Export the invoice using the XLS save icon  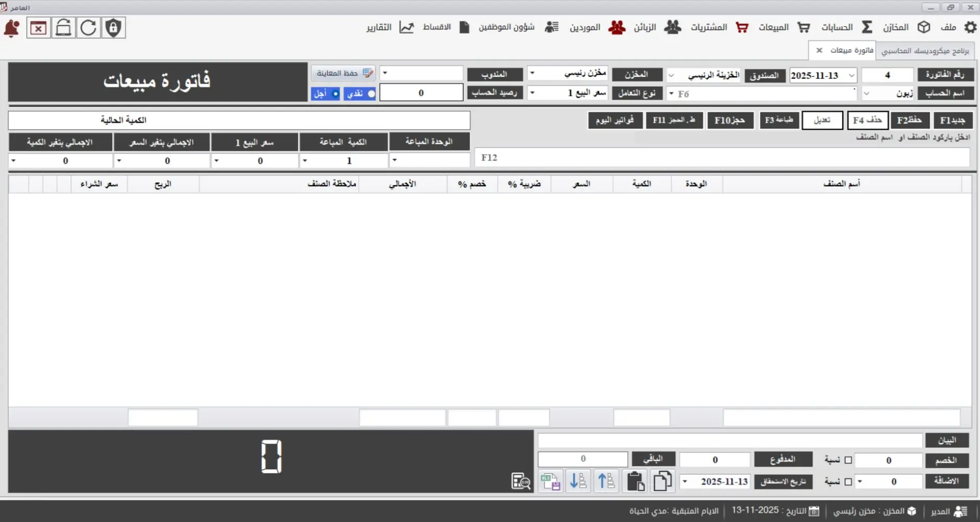pyautogui.click(x=550, y=481)
